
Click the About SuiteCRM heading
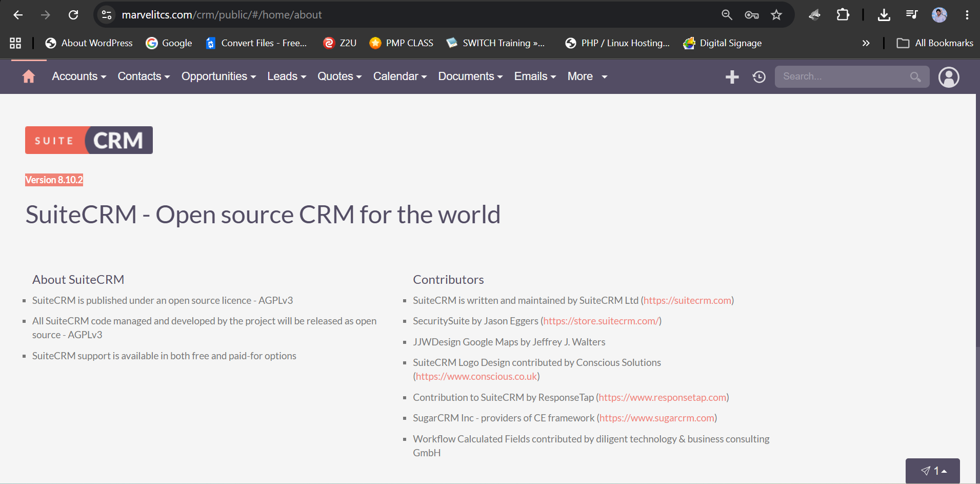pyautogui.click(x=78, y=280)
